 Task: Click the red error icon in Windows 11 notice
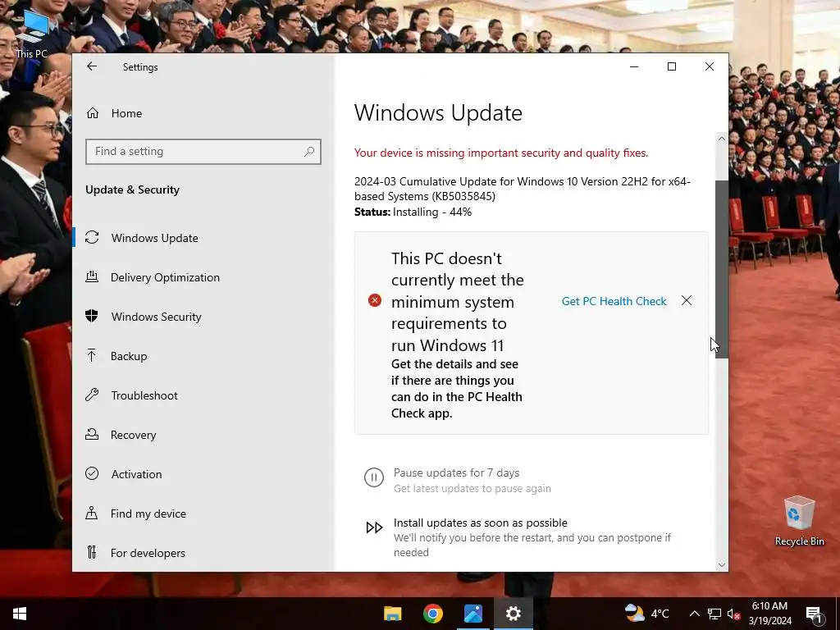coord(375,300)
